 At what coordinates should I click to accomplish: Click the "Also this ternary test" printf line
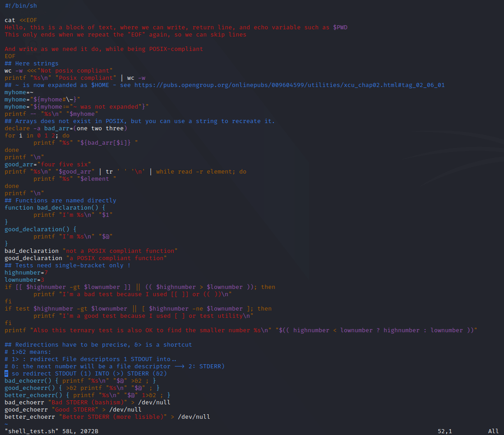pos(241,331)
